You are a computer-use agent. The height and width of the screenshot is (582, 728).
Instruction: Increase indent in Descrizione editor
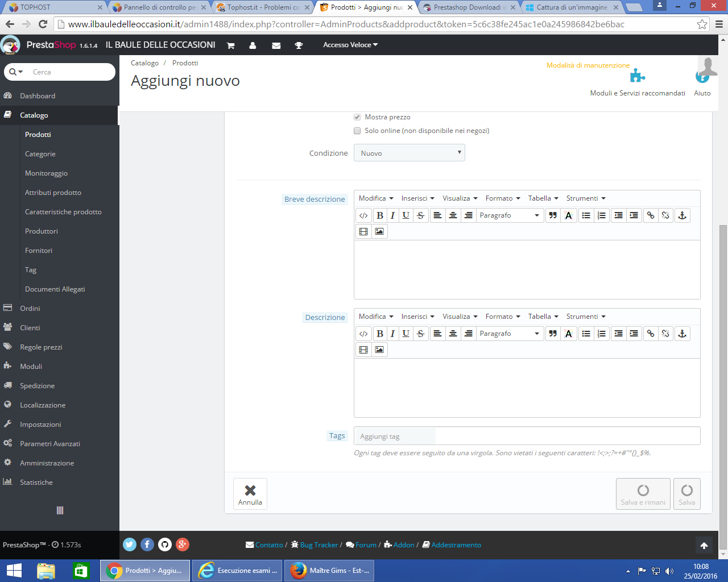coord(634,334)
